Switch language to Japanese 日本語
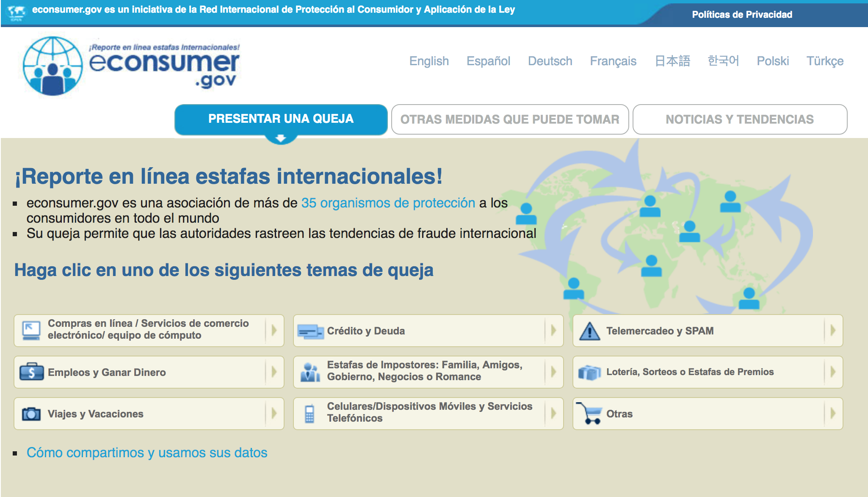The height and width of the screenshot is (497, 868). point(672,61)
